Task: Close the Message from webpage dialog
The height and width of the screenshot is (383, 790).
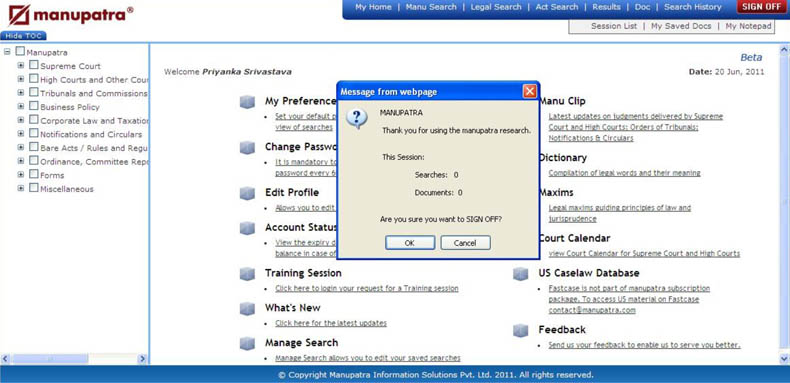Action: 530,92
